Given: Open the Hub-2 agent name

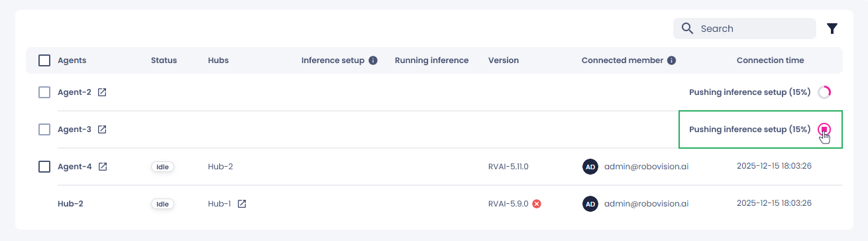Looking at the screenshot, I should pos(70,204).
